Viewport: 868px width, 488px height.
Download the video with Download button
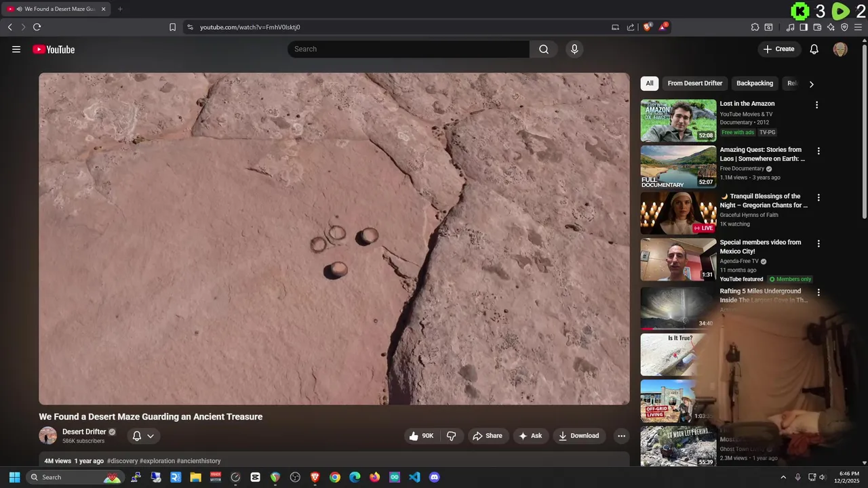(x=579, y=436)
